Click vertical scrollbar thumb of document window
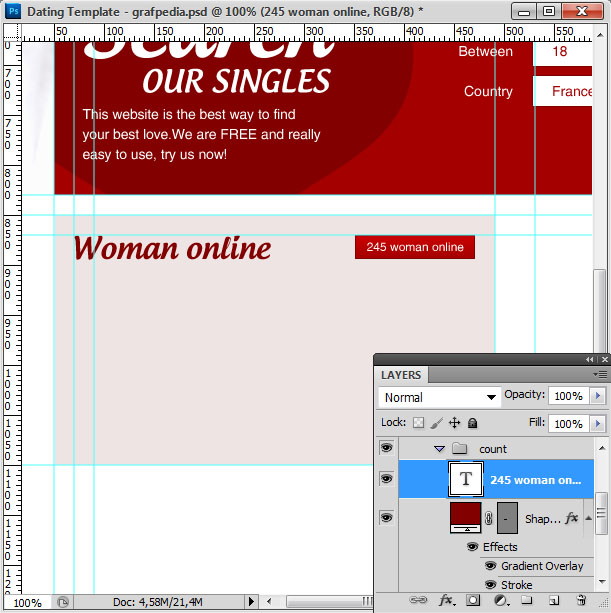Viewport: 611px width, 613px height. [599, 311]
